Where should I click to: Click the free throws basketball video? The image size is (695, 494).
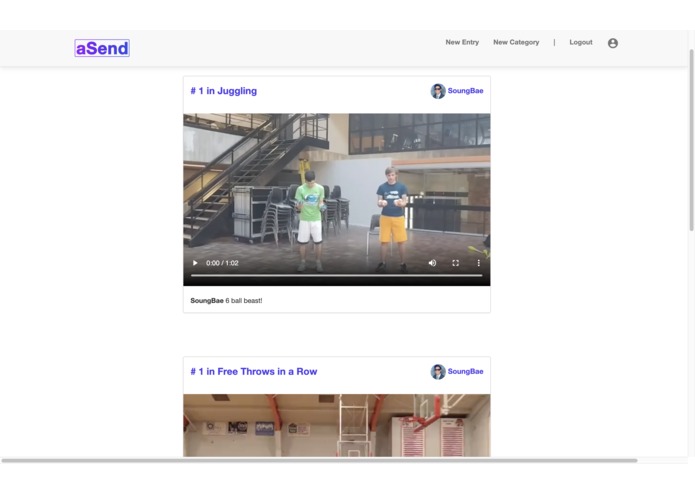point(337,425)
